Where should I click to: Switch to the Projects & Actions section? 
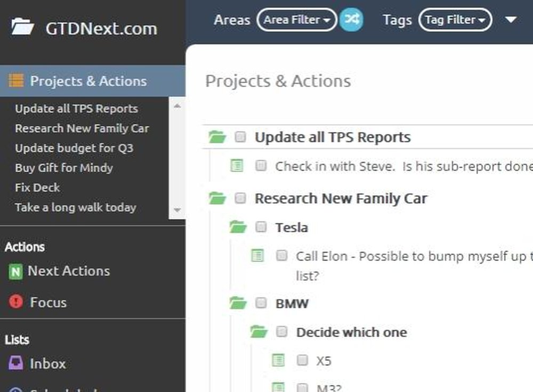pyautogui.click(x=88, y=81)
